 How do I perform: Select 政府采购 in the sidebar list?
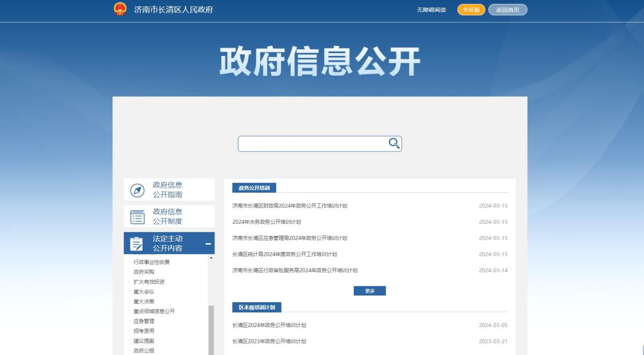[144, 272]
